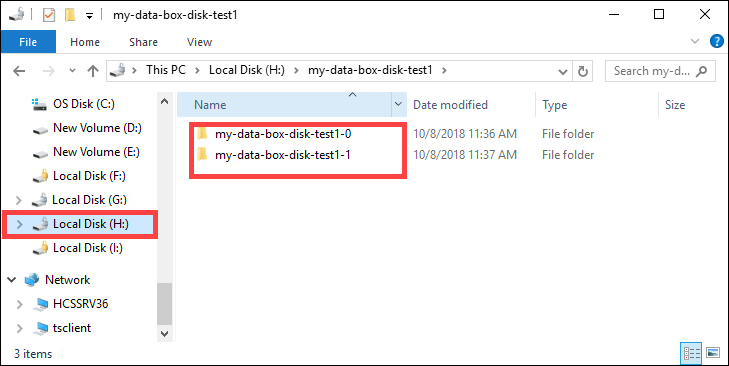This screenshot has width=729, height=366.
Task: Go up one level with the up arrow
Action: (93, 71)
